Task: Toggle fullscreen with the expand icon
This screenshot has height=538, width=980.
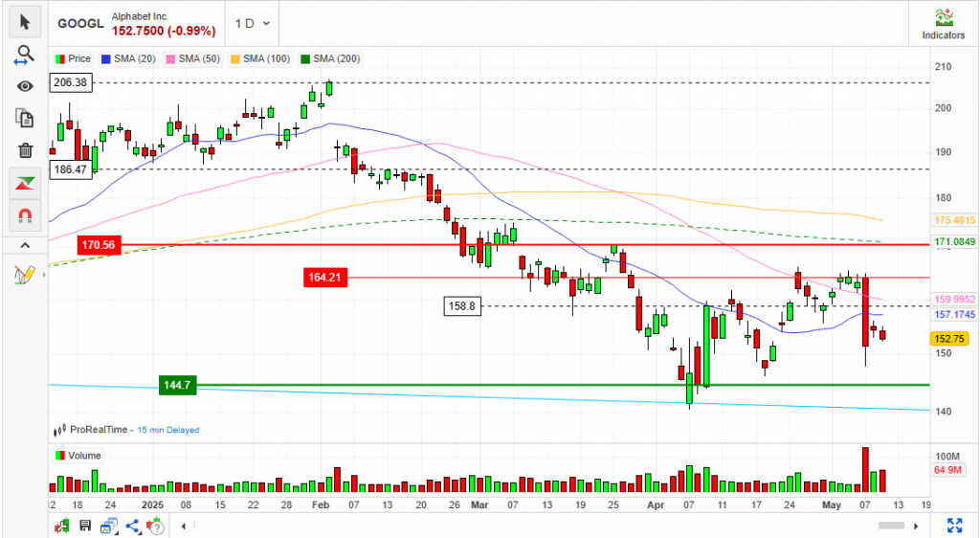Action: coord(954,526)
